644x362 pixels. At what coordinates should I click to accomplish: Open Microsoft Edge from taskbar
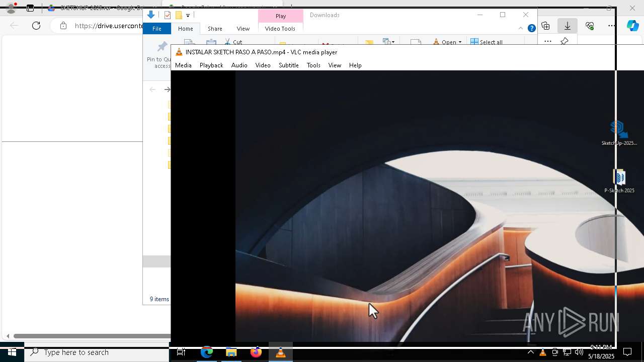[x=207, y=352]
